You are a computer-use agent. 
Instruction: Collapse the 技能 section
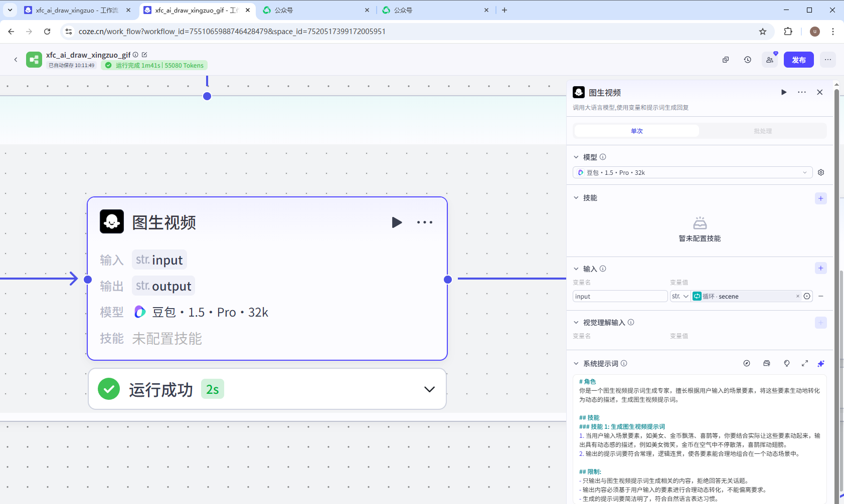[x=576, y=198]
